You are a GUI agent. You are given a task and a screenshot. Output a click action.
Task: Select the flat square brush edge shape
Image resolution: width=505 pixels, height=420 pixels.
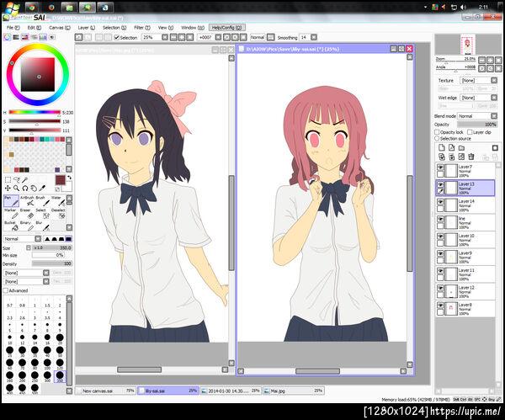tap(68, 239)
